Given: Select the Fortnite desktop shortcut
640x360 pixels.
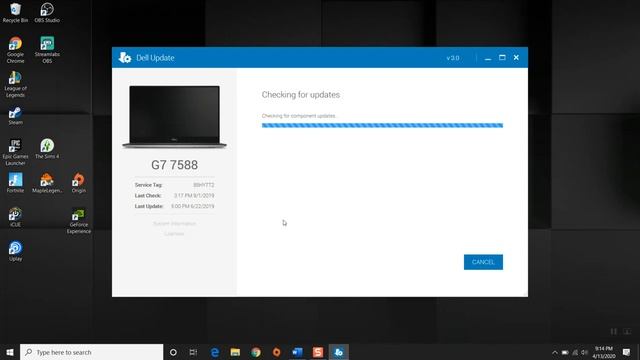Looking at the screenshot, I should pos(16,183).
